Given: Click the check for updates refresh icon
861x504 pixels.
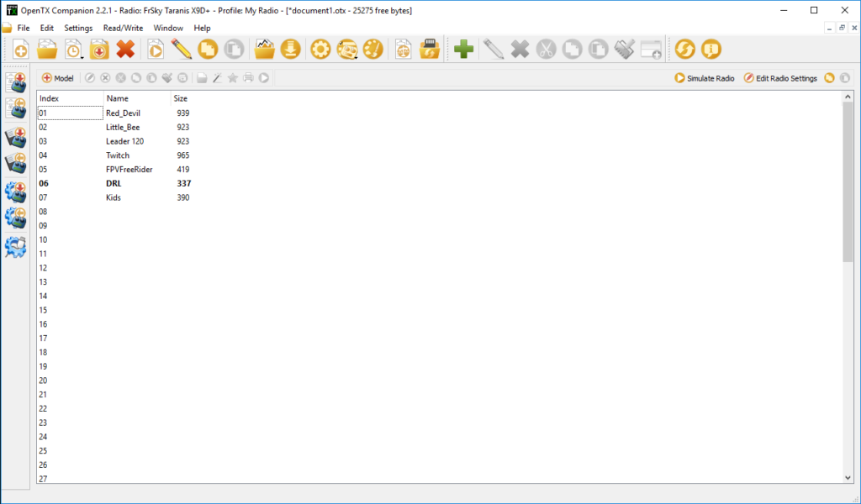Looking at the screenshot, I should pos(684,50).
